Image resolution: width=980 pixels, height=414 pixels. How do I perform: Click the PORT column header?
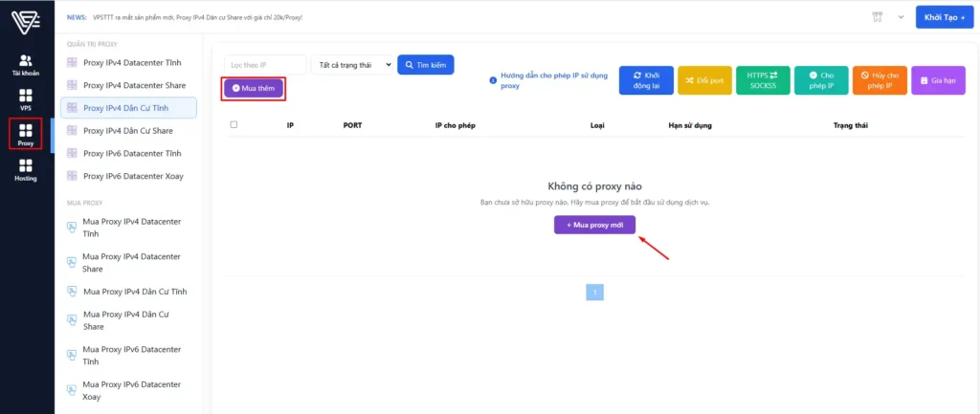(x=352, y=125)
